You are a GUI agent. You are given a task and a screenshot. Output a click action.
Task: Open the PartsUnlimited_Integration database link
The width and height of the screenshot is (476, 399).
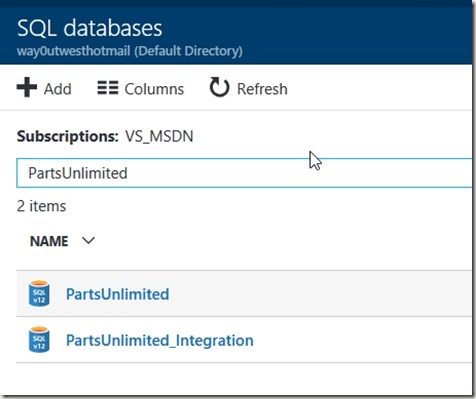[x=160, y=340]
